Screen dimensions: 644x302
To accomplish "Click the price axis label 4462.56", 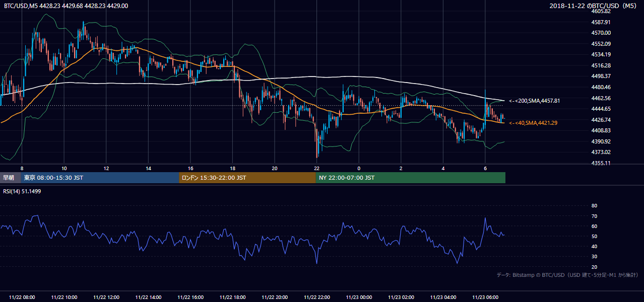I will (x=601, y=98).
